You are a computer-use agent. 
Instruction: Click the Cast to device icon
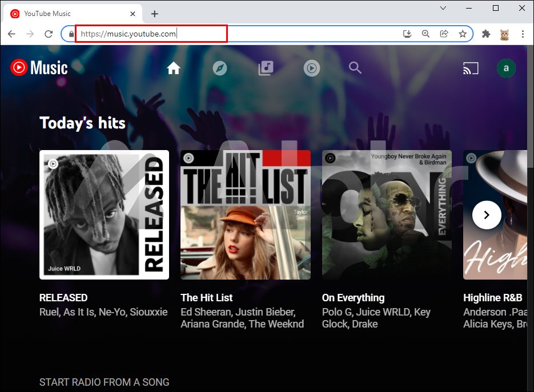click(x=471, y=69)
